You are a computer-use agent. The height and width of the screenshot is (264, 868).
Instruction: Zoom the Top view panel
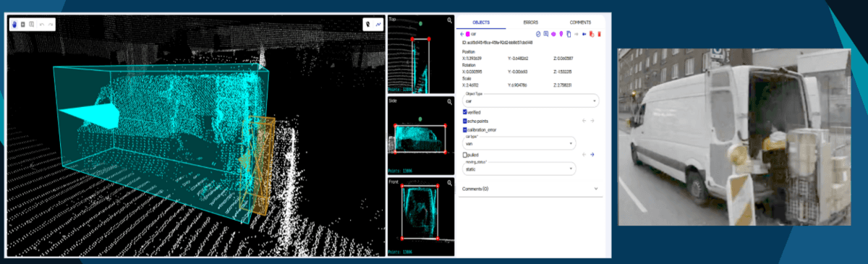[449, 20]
